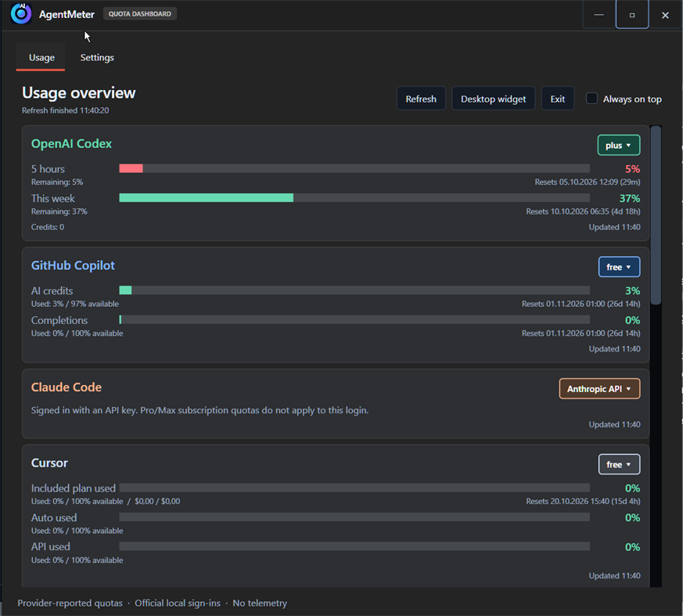Screen dimensions: 683x616
Task: Enable the Always on top checkbox
Action: point(591,99)
